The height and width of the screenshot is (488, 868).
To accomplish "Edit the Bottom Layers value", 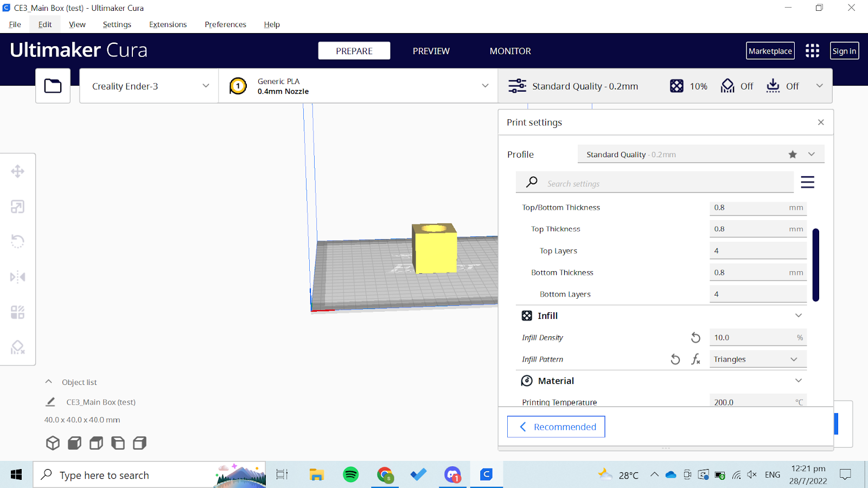I will coord(758,294).
